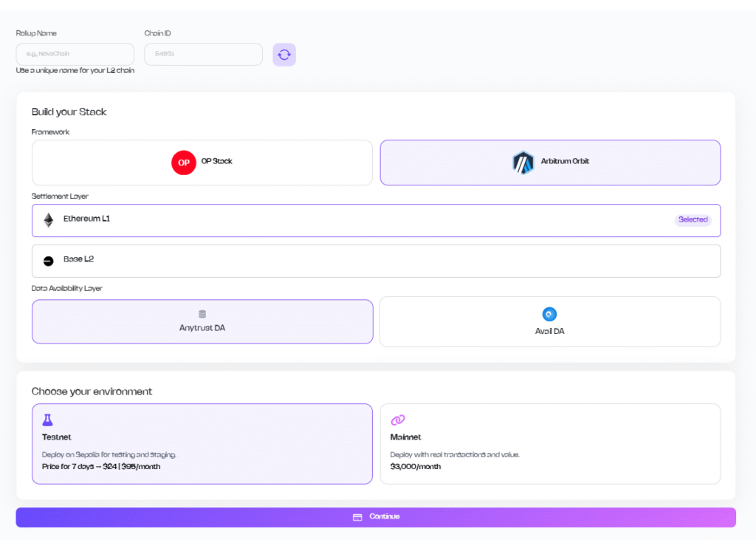Focus the Rollup Name input field
Viewport: 756px width, 540px height.
click(75, 54)
